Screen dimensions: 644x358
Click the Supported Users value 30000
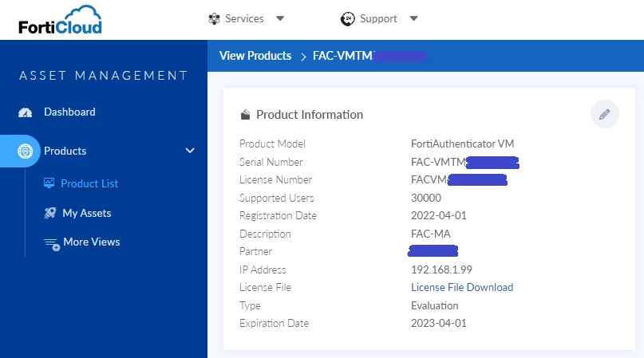pyautogui.click(x=426, y=198)
